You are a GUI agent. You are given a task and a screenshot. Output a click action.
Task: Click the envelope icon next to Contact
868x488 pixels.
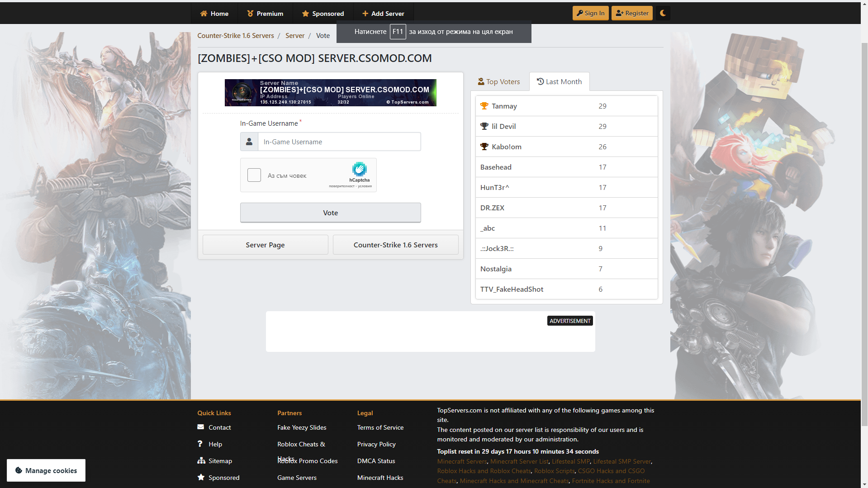(201, 427)
